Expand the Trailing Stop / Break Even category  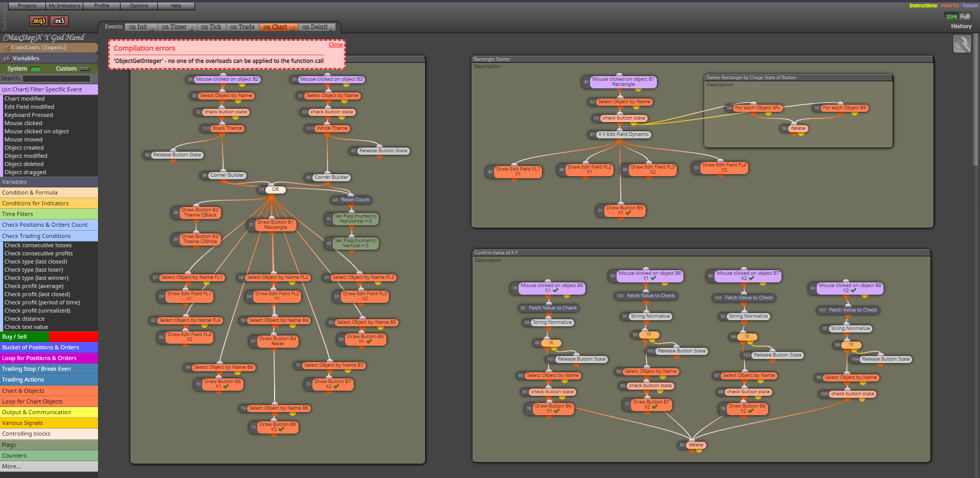tap(49, 369)
